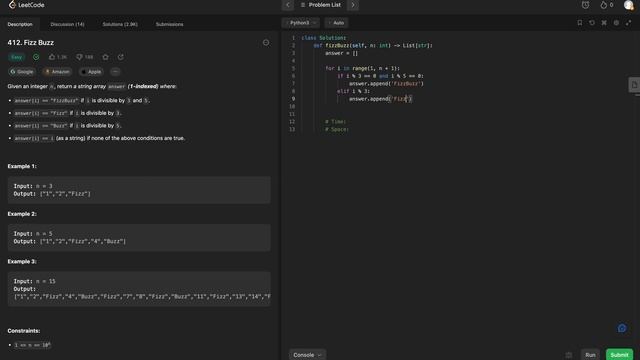The height and width of the screenshot is (360, 640).
Task: Open editor keyboard shortcuts icon
Action: pyautogui.click(x=604, y=23)
